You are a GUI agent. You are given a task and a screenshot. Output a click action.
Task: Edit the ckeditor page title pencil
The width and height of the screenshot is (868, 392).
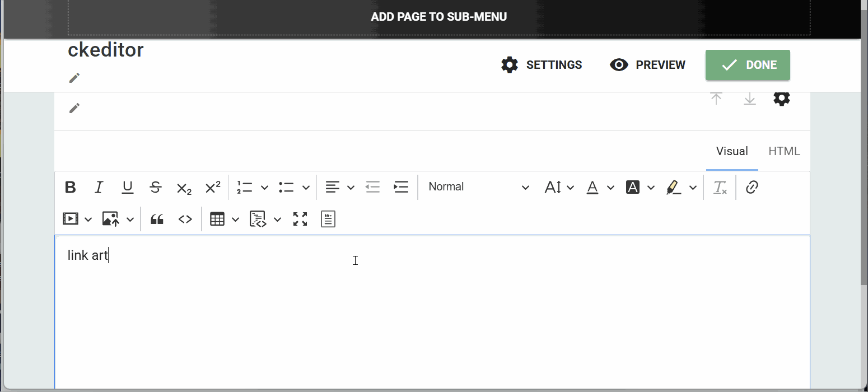tap(74, 78)
